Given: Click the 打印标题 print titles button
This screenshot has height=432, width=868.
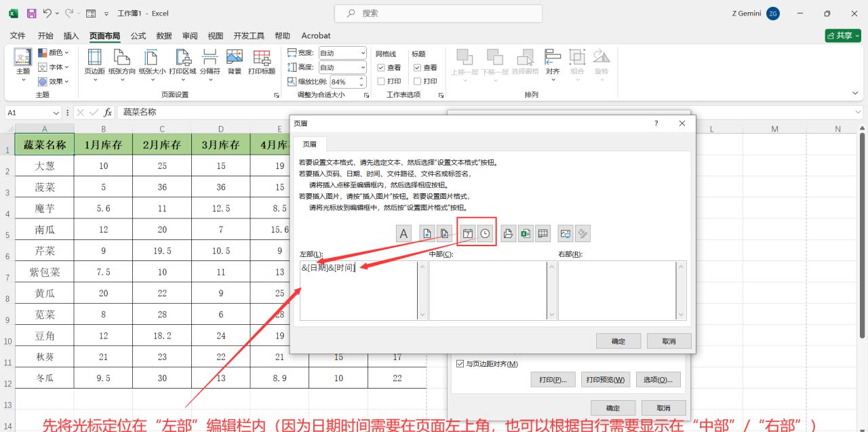Looking at the screenshot, I should pos(262,63).
